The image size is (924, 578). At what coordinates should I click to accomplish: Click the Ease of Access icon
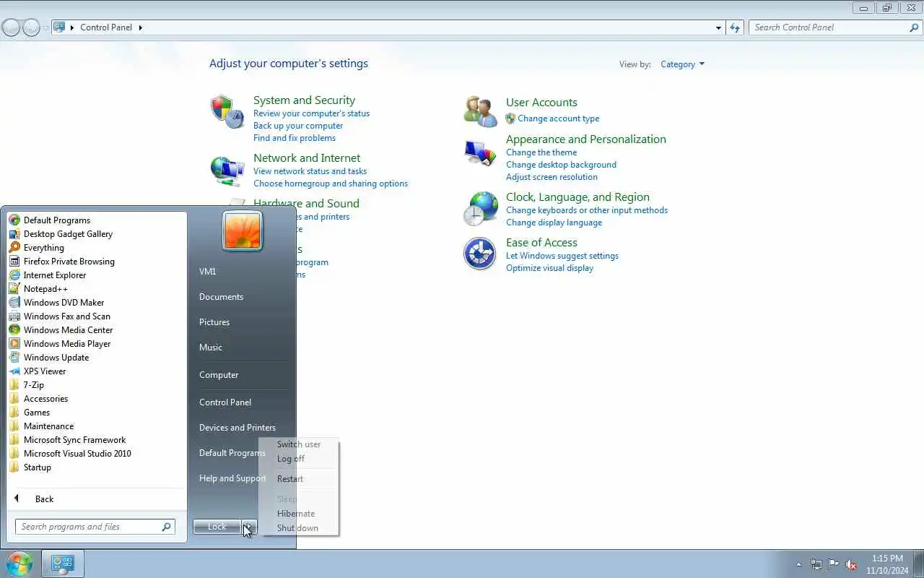[479, 254]
